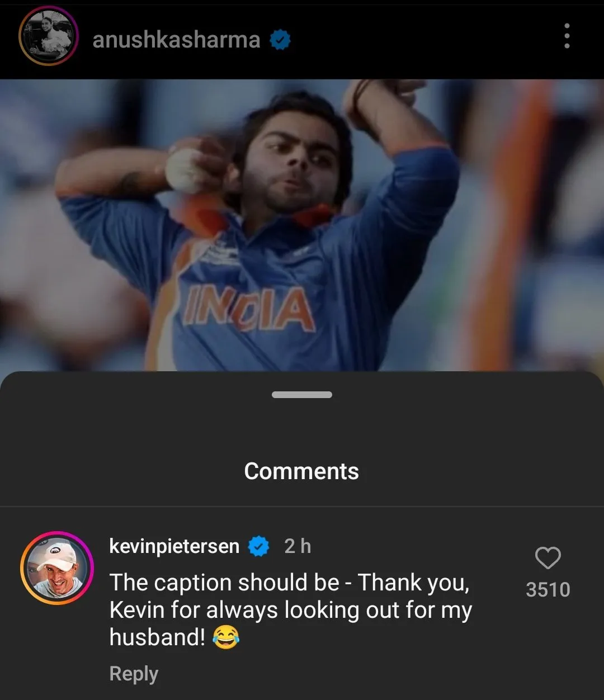Image resolution: width=604 pixels, height=700 pixels.
Task: Click the verified badge beside anushkasharma
Action: [x=280, y=40]
